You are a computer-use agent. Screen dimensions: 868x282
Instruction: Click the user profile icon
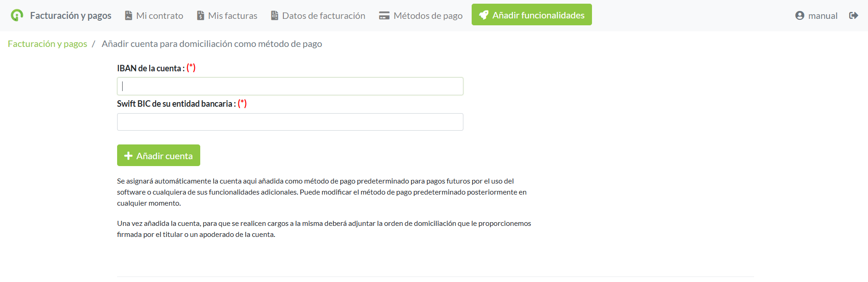point(800,16)
